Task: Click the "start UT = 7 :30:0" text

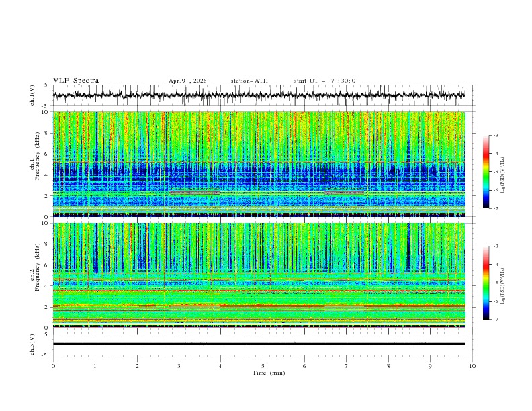Action: point(324,81)
